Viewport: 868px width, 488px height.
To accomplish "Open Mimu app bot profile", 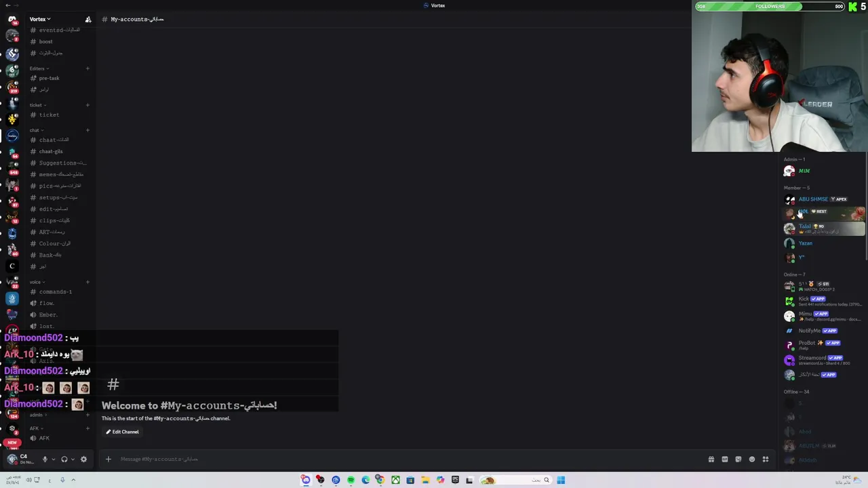I will tap(823, 316).
